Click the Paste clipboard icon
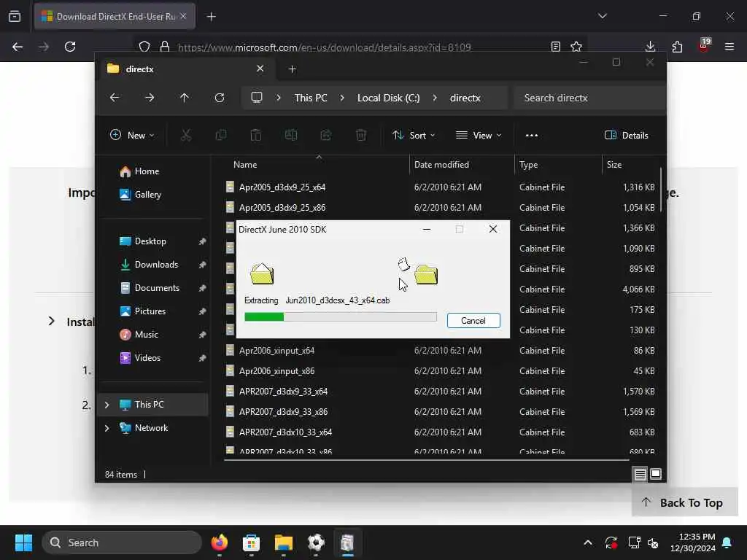 [x=256, y=135]
